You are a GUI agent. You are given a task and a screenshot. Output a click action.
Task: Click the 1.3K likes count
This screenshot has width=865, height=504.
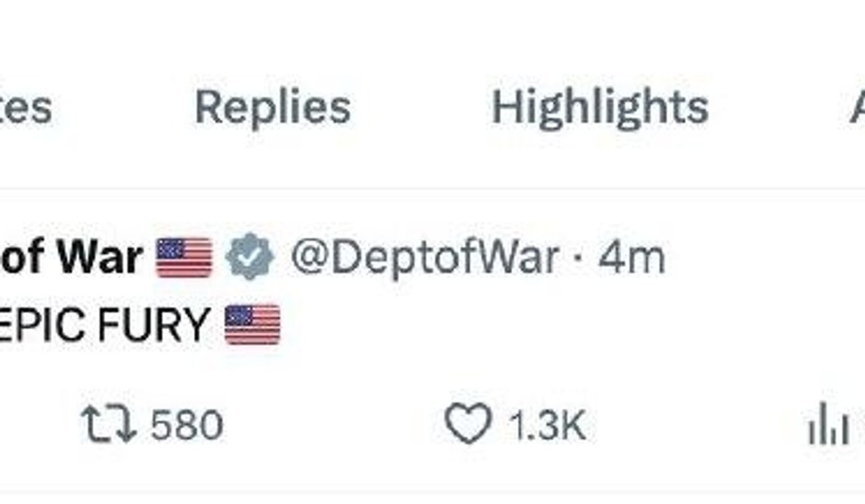(x=546, y=426)
